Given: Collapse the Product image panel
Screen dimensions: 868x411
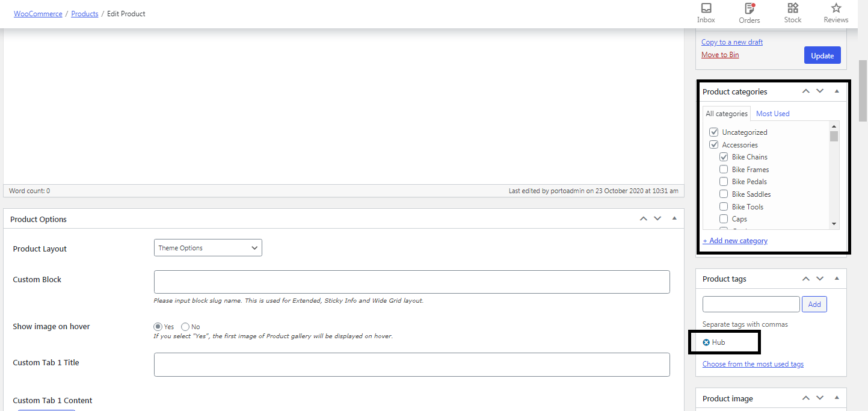Looking at the screenshot, I should 836,398.
